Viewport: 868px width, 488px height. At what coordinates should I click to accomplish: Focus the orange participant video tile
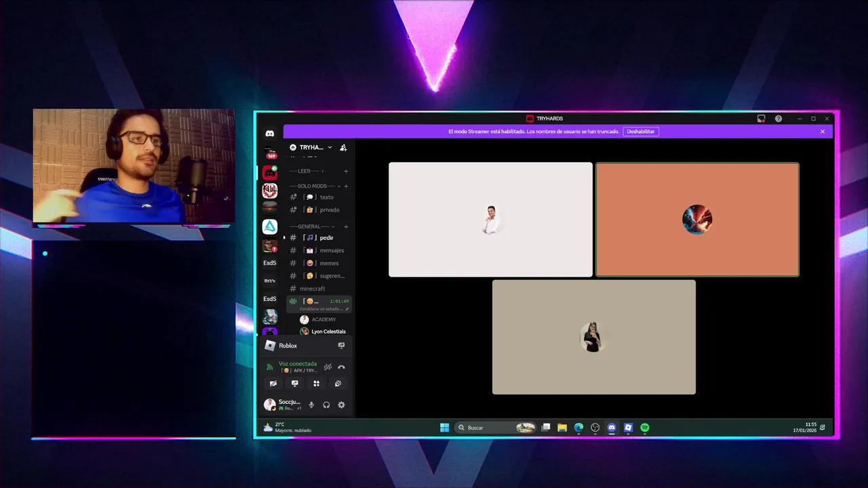point(697,220)
